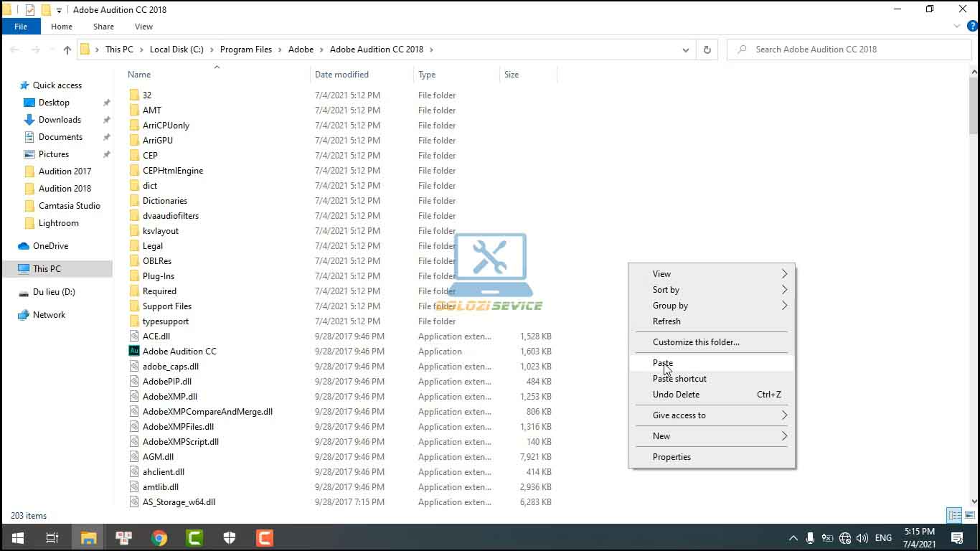Screen dimensions: 980x551
Task: Open the File menu tab
Action: click(x=21, y=27)
